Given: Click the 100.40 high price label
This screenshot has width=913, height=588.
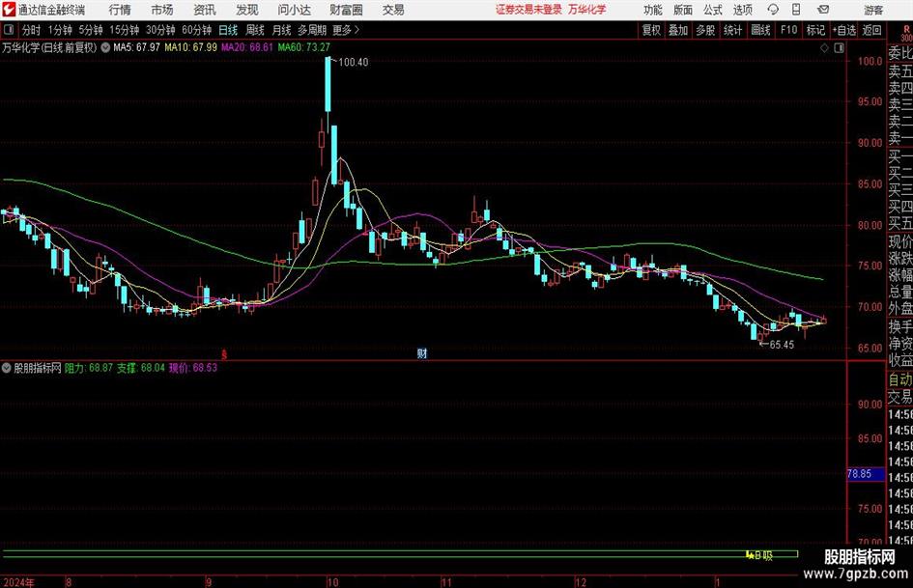Looking at the screenshot, I should pyautogui.click(x=353, y=63).
